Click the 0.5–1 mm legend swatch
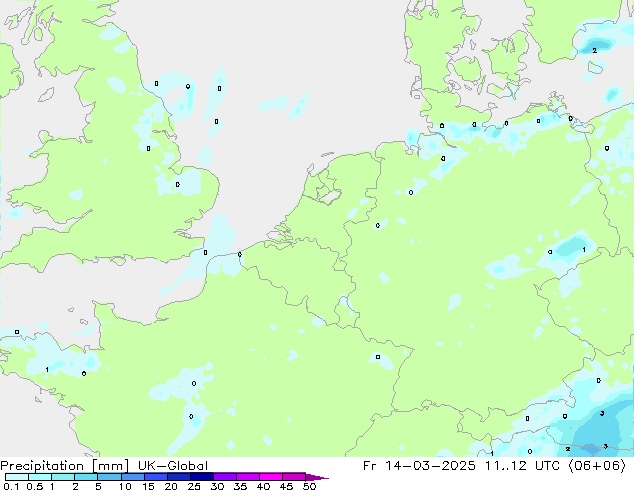 (40, 477)
